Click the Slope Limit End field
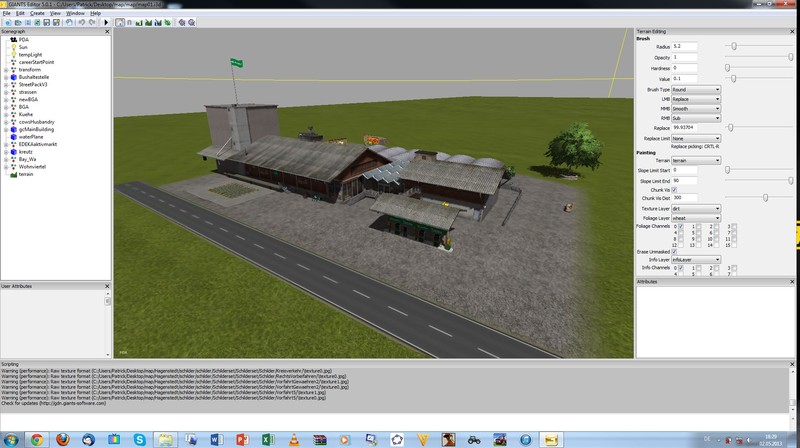 tap(684, 181)
